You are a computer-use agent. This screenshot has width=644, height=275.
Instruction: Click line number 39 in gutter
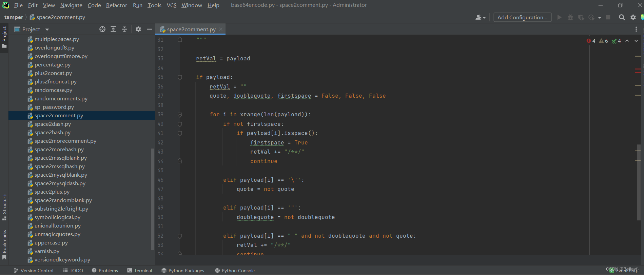click(x=160, y=115)
